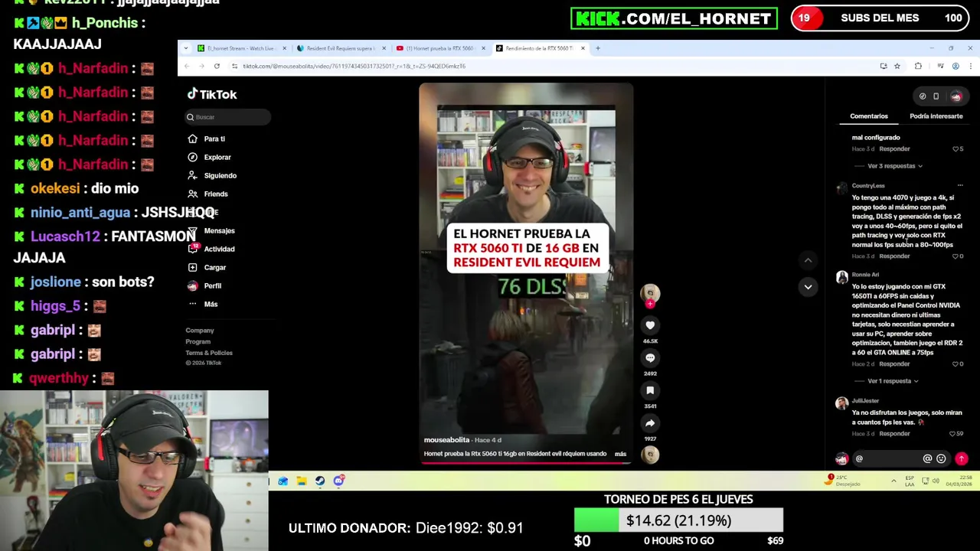Like the mal configurado comment with 5 likes
Screen dimensions: 980x551
955,149
